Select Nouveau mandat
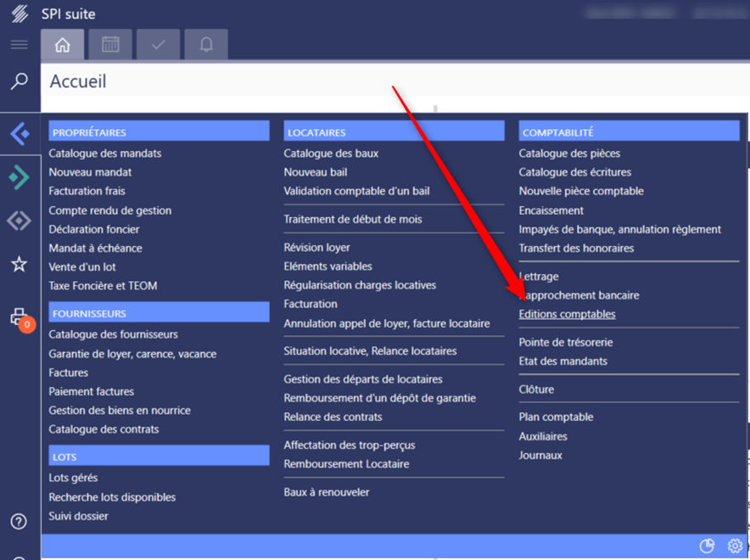This screenshot has height=560, width=750. (90, 172)
